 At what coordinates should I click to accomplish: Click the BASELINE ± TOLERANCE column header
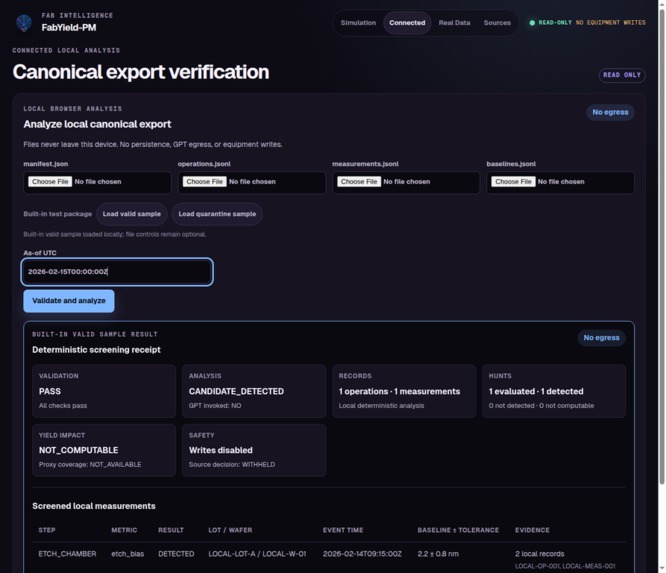(458, 530)
